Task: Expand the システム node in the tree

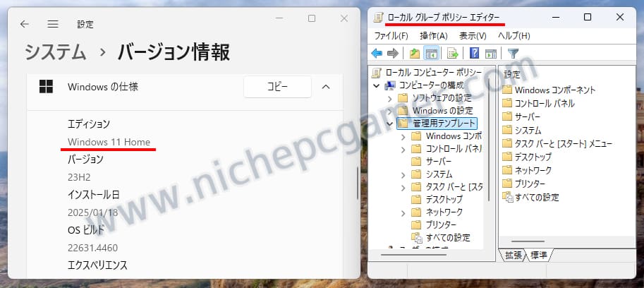Action: tap(403, 174)
